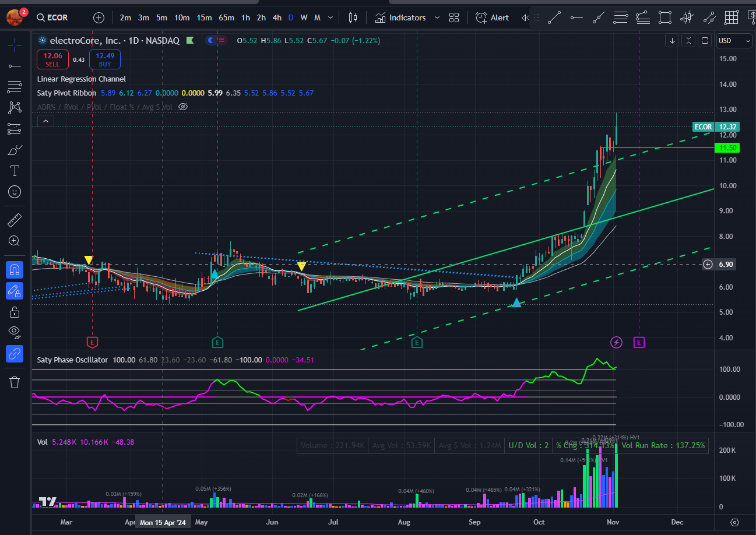Click the user profile avatar
The width and height of the screenshot is (756, 535).
pyautogui.click(x=15, y=17)
